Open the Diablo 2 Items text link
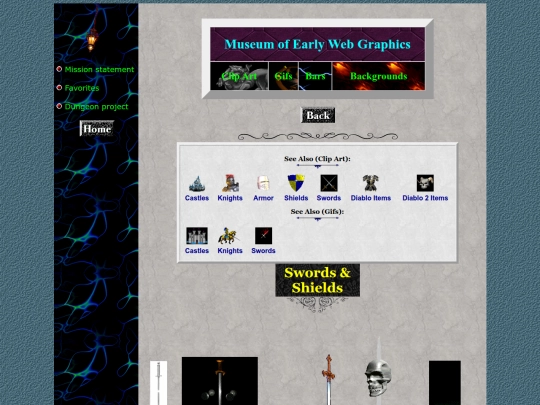Viewport: 540px width, 405px height. 425,198
